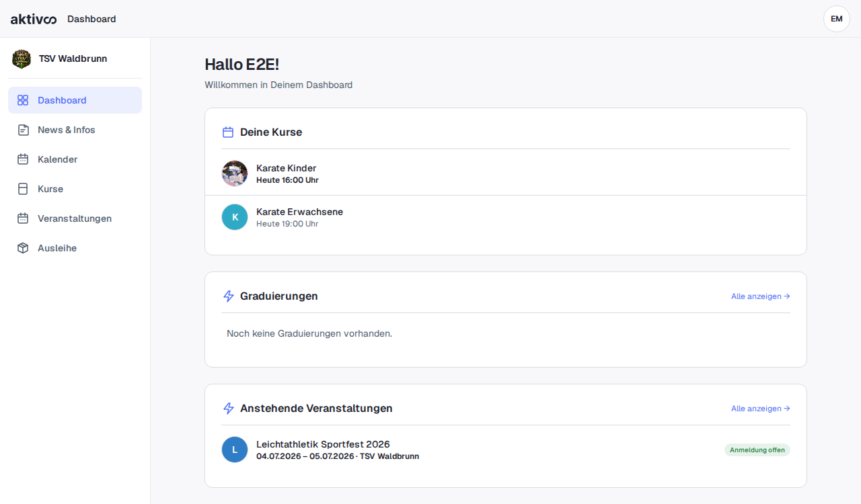Click the calendar icon beside Deine Kurse
Viewport: 861px width, 504px height.
coord(228,132)
